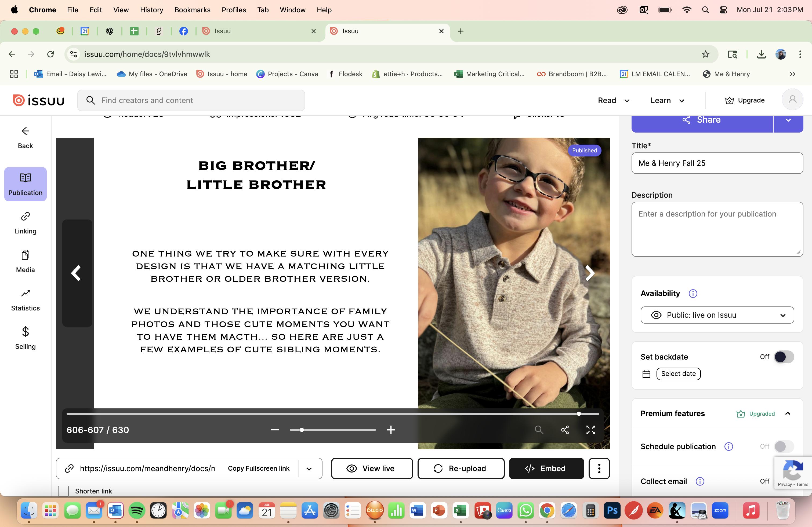Click the viewer search magnifier icon
Viewport: 812px width, 527px height.
point(539,430)
